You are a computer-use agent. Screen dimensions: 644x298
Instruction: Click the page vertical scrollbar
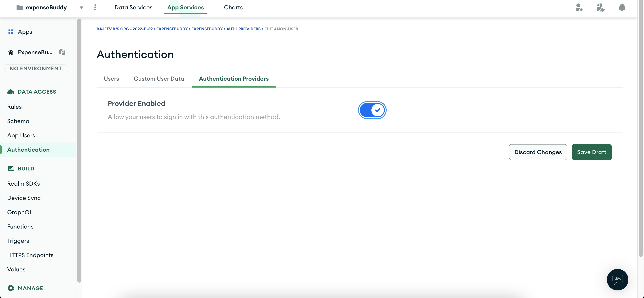pyautogui.click(x=640, y=129)
